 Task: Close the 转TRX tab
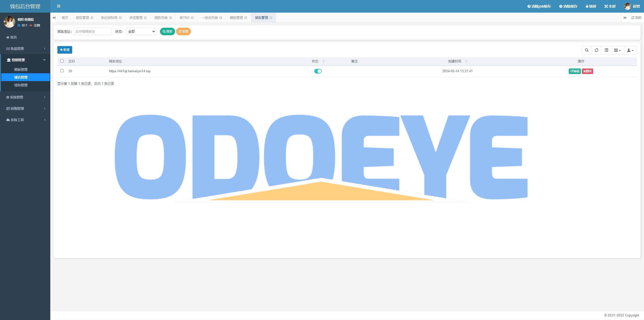[x=192, y=18]
